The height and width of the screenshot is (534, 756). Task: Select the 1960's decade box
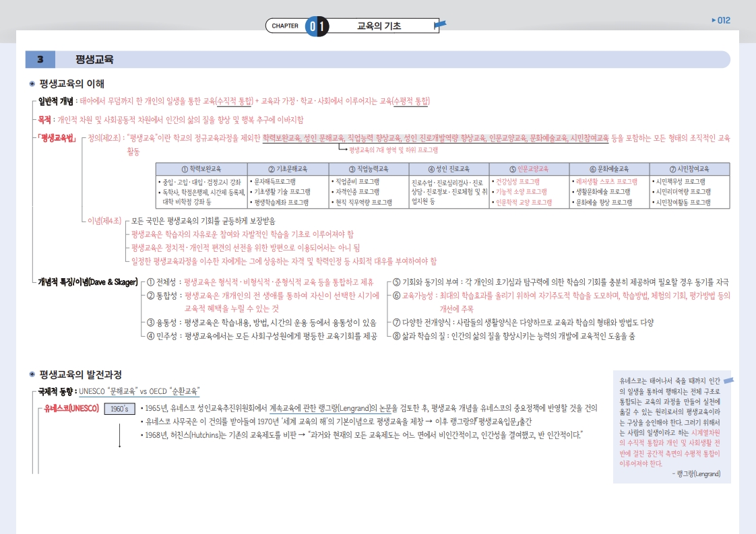(120, 409)
